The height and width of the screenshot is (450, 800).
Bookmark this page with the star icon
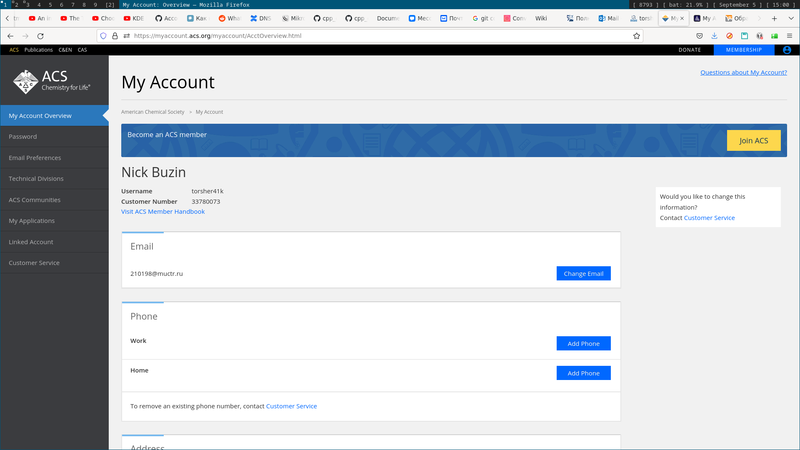pos(636,35)
